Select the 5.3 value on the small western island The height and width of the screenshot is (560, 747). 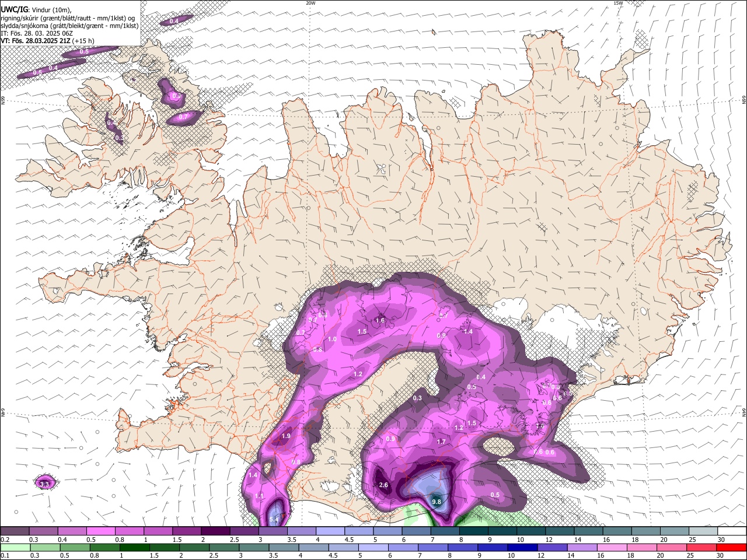(44, 484)
